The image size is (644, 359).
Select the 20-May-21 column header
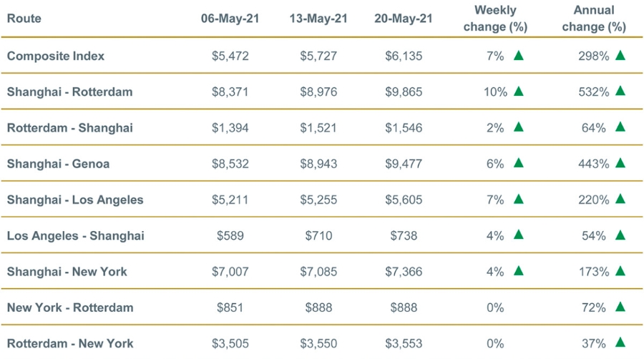point(404,19)
